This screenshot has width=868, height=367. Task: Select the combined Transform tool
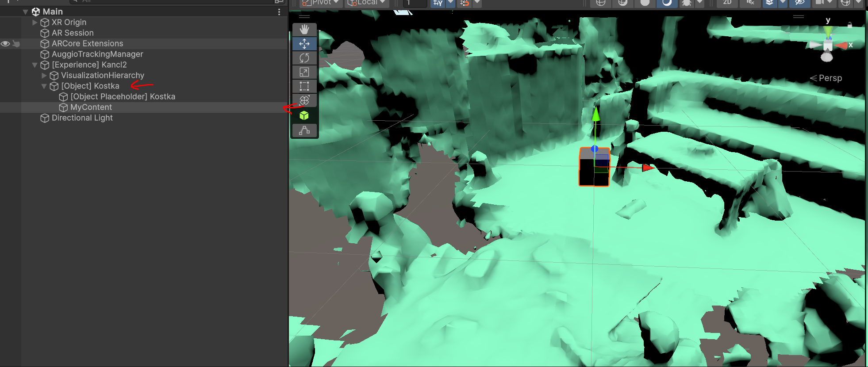pos(304,100)
